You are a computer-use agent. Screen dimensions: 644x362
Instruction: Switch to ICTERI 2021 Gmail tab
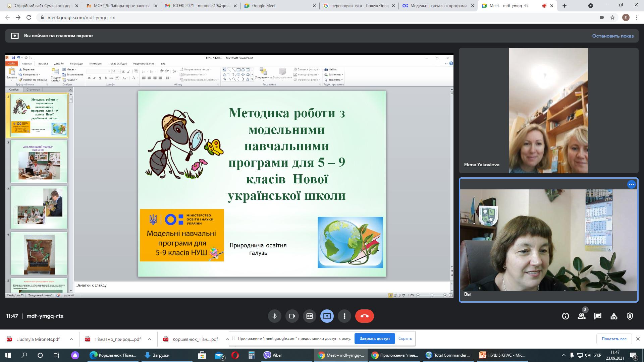tap(201, 6)
